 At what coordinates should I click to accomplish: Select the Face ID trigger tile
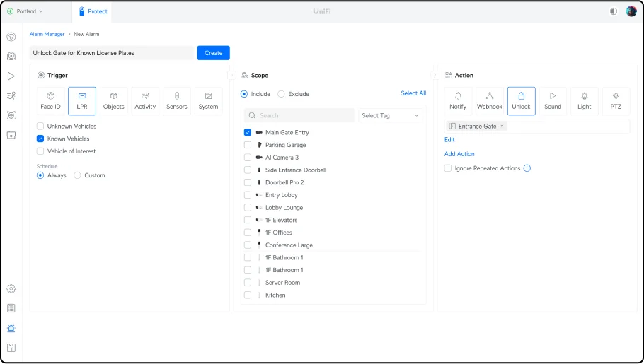click(50, 101)
